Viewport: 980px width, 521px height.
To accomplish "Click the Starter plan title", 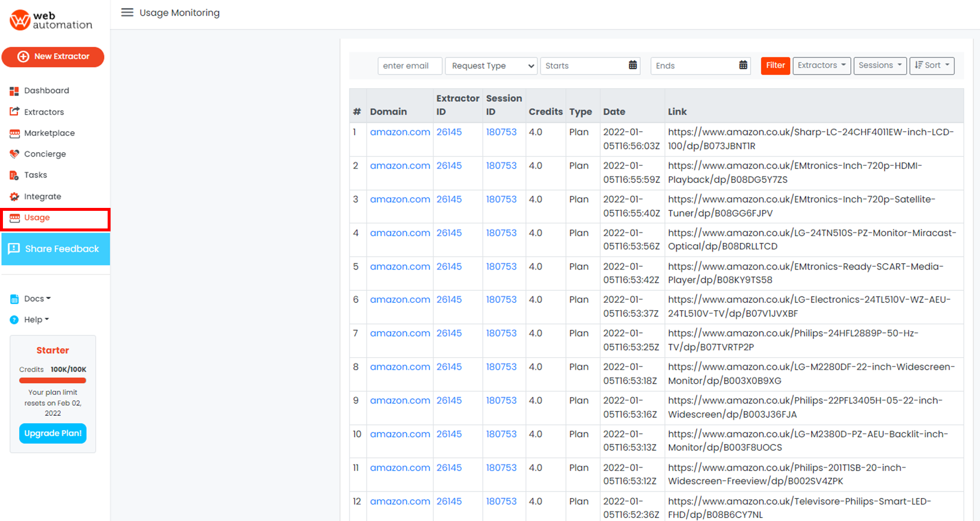I will point(53,350).
